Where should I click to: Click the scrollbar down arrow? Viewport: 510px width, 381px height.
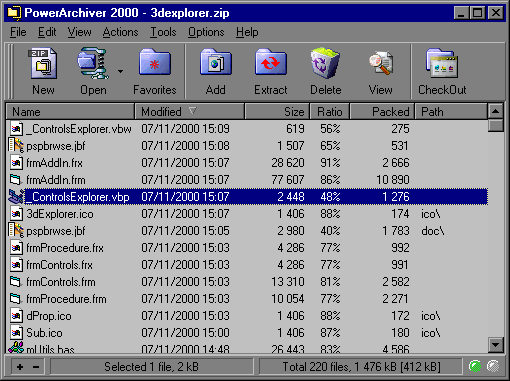pos(496,345)
